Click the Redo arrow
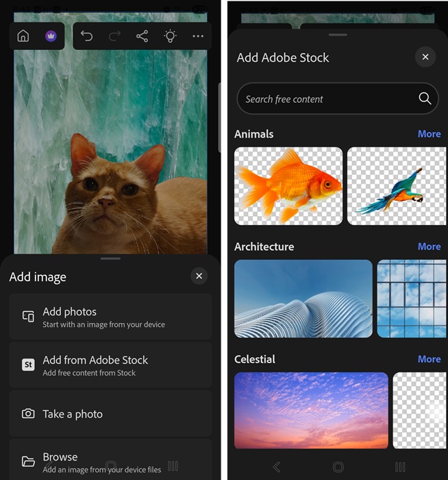The width and height of the screenshot is (448, 480). [x=114, y=36]
